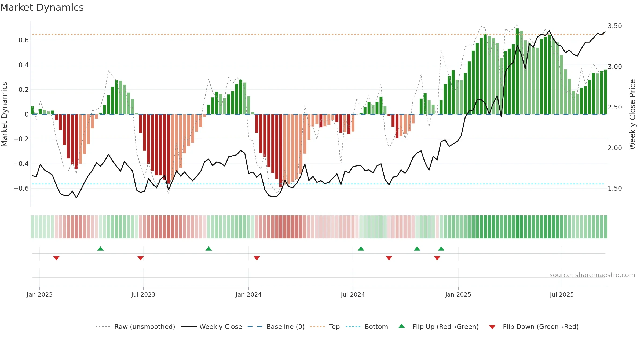Toggle the Top legend entry

click(x=325, y=327)
